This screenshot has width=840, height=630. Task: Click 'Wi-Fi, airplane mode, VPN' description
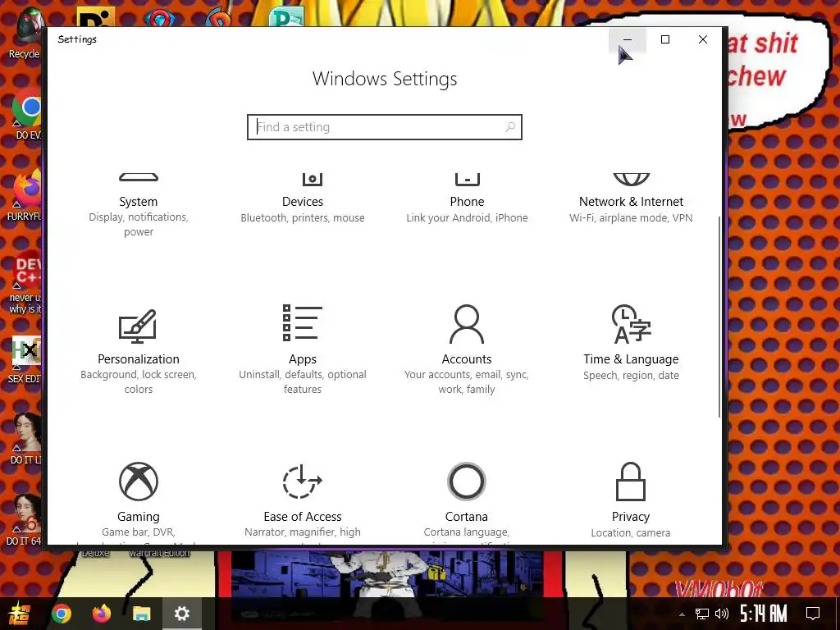click(x=631, y=217)
